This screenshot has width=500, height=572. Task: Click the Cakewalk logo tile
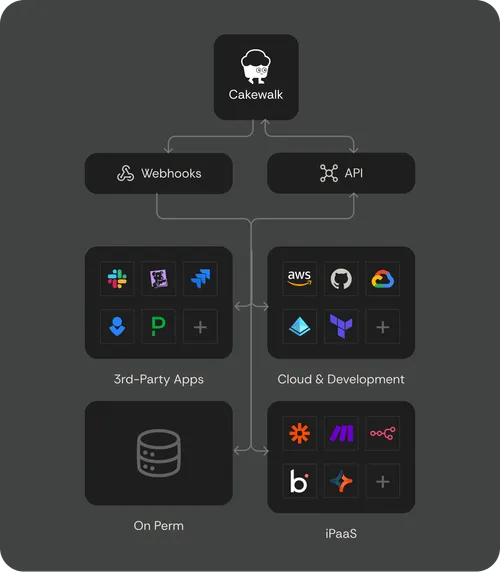[x=256, y=77]
